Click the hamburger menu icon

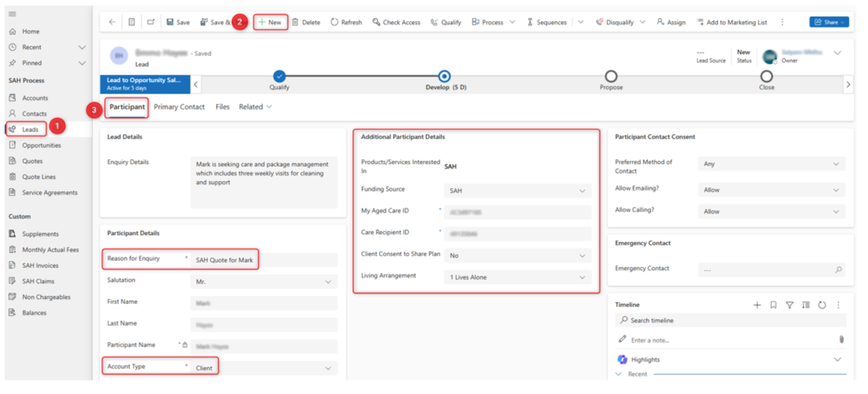tap(12, 14)
